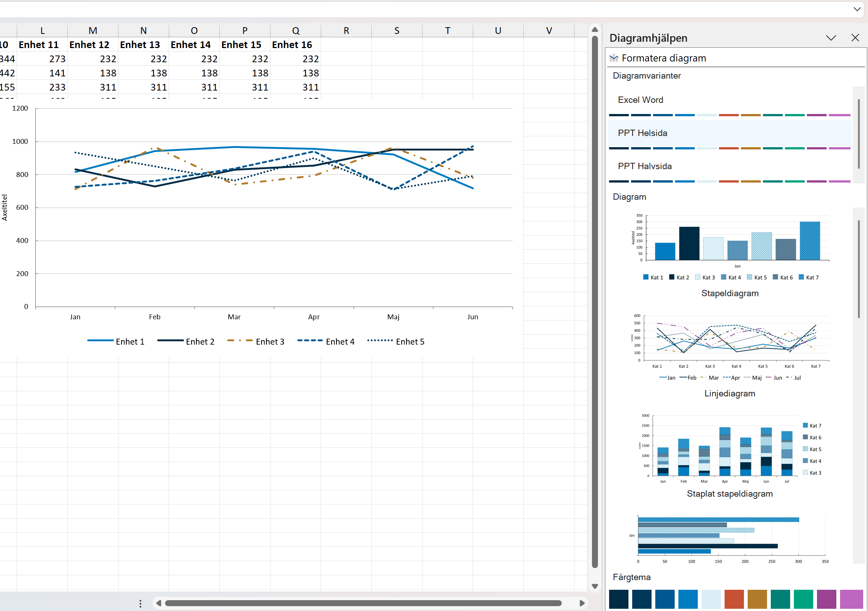The image size is (868, 611).
Task: Select column R header
Action: tap(346, 31)
